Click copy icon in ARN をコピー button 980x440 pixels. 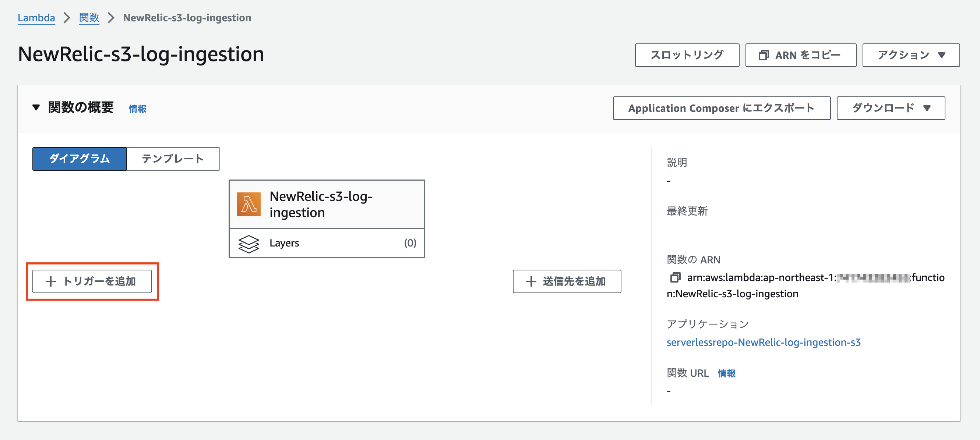(x=763, y=55)
